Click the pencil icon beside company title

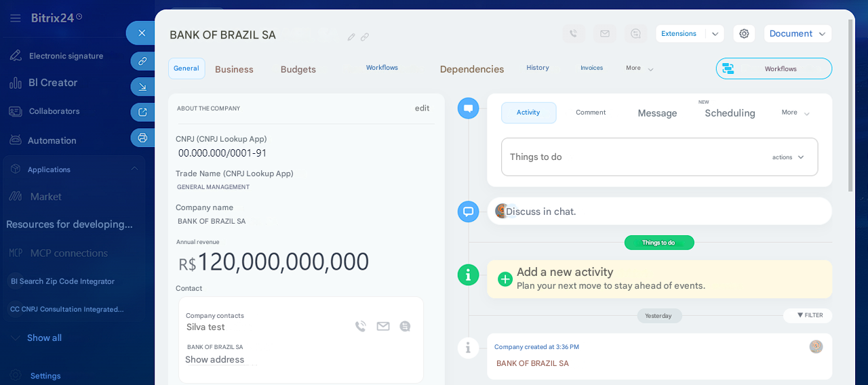(x=351, y=37)
